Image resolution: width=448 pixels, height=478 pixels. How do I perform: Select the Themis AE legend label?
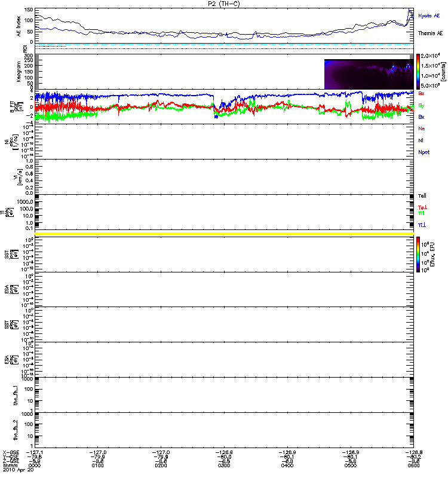pyautogui.click(x=430, y=33)
